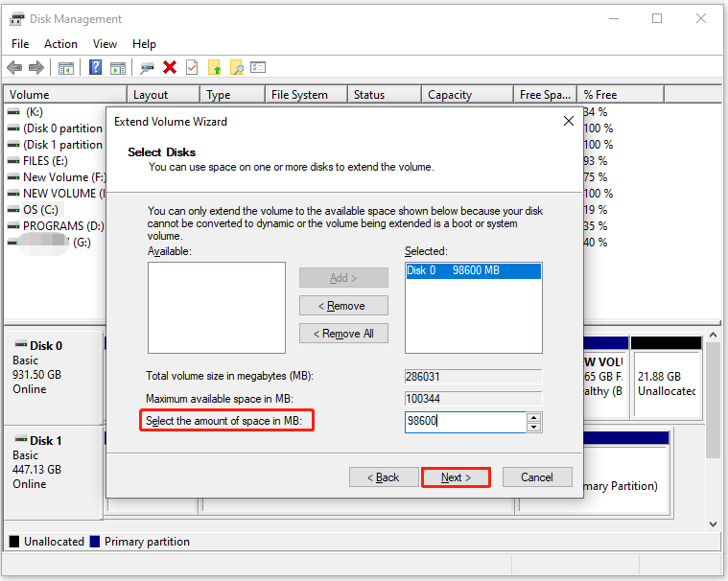This screenshot has width=728, height=581.
Task: Click the blue Primary partition legend swatch
Action: (x=95, y=542)
